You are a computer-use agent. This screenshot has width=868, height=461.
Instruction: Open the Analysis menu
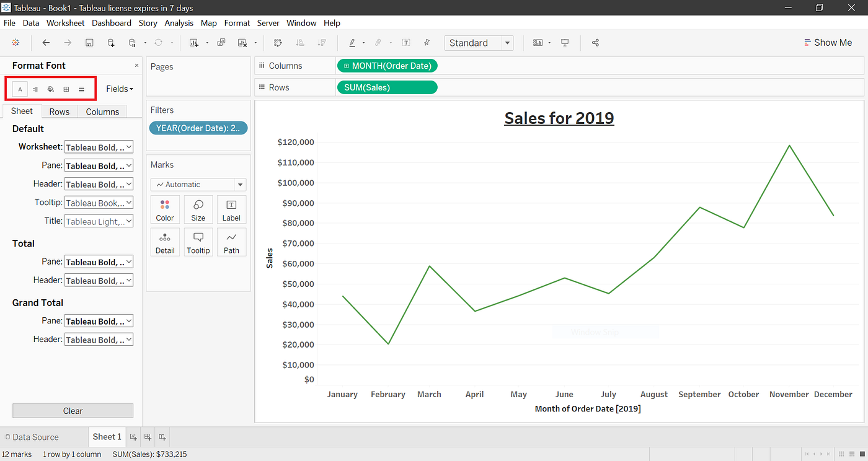[x=179, y=23]
